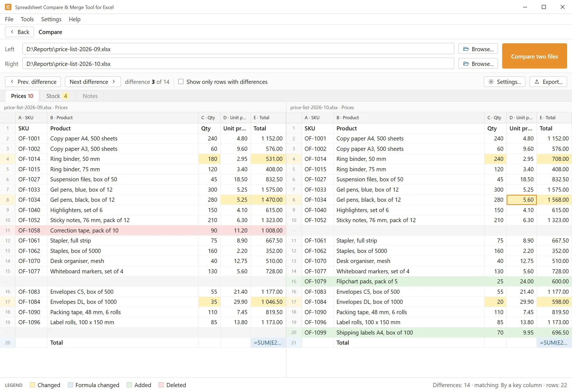This screenshot has height=392, width=572.
Task: Click the Added legend color swatch
Action: point(129,385)
